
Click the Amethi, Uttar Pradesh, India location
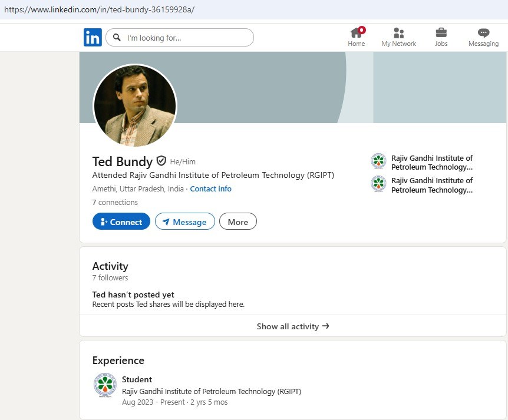click(x=138, y=188)
